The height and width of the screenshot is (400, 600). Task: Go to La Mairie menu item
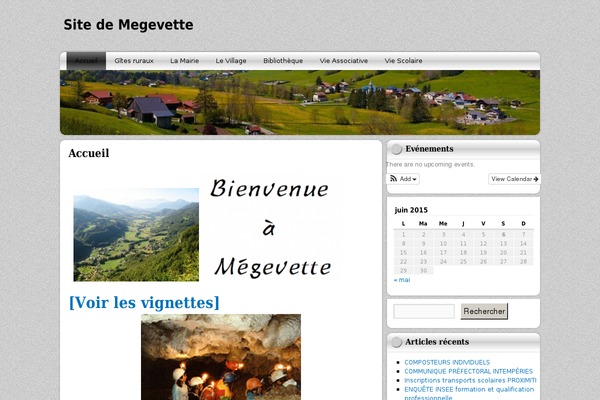[x=184, y=61]
